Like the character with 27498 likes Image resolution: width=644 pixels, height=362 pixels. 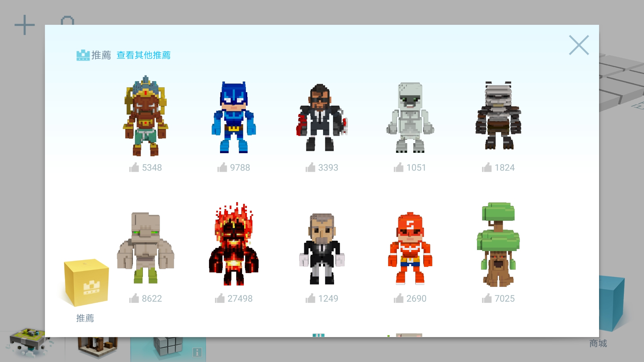tap(220, 298)
